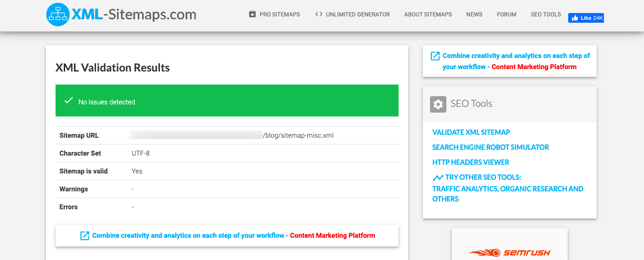Click the sitemap-misc.xml Sitemap URL value
The width and height of the screenshot is (644, 260).
pos(298,136)
